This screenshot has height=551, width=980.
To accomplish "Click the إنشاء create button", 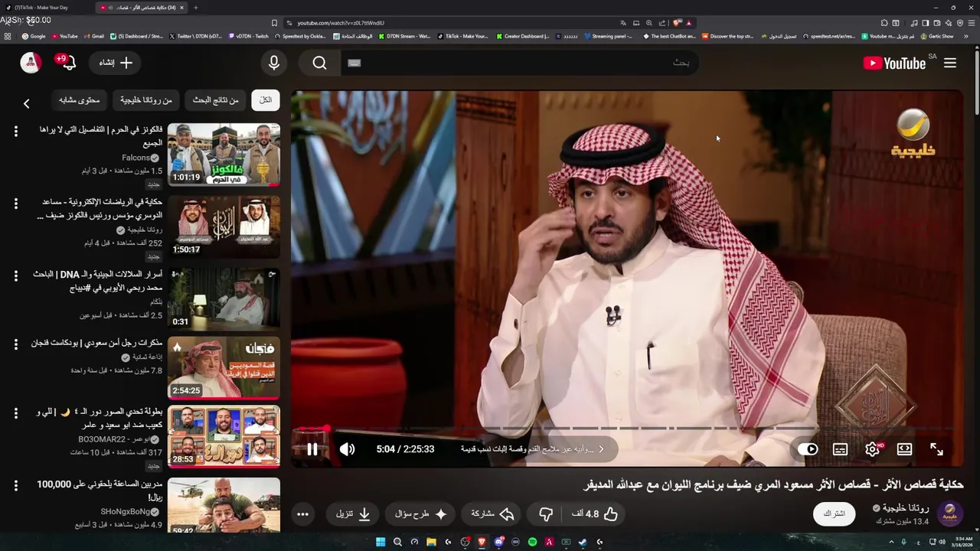I will 116,63.
